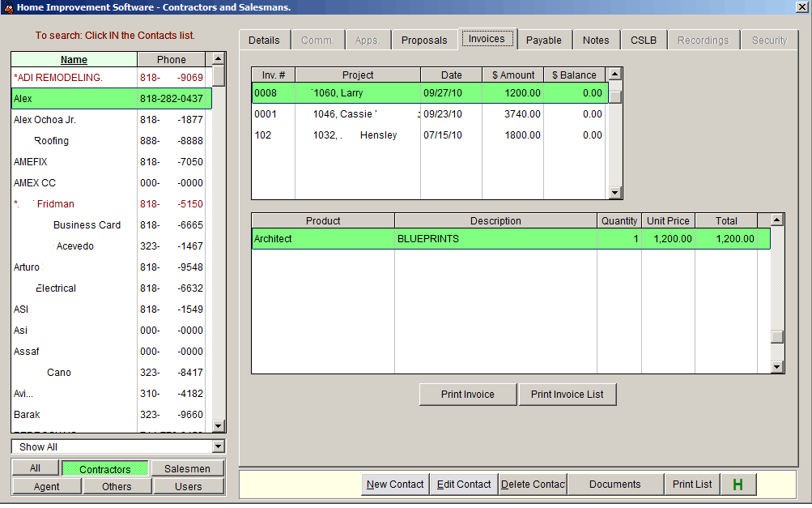Click the $ Balance column header
The image size is (812, 508).
click(x=574, y=75)
